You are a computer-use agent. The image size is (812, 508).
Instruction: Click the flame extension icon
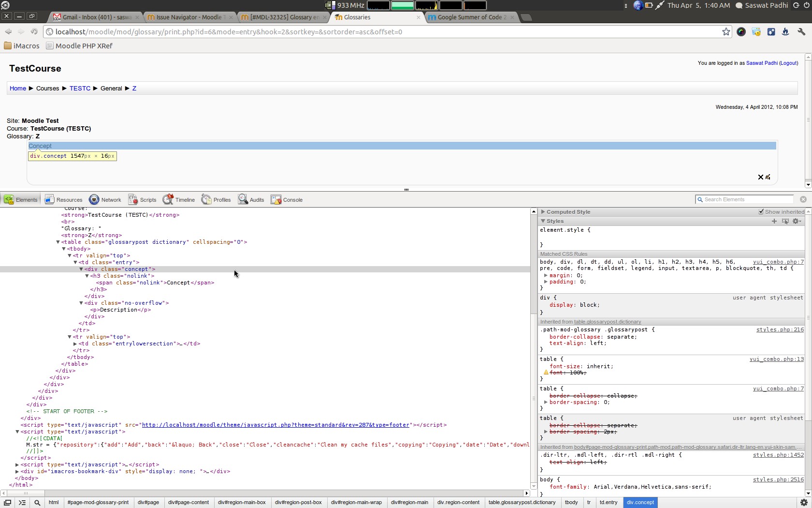point(785,32)
